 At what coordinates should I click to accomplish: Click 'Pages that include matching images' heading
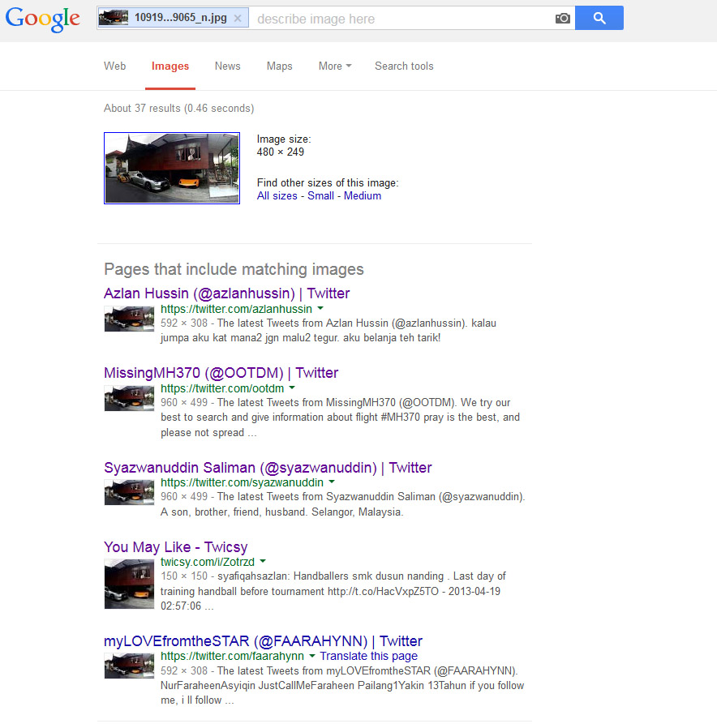click(234, 269)
